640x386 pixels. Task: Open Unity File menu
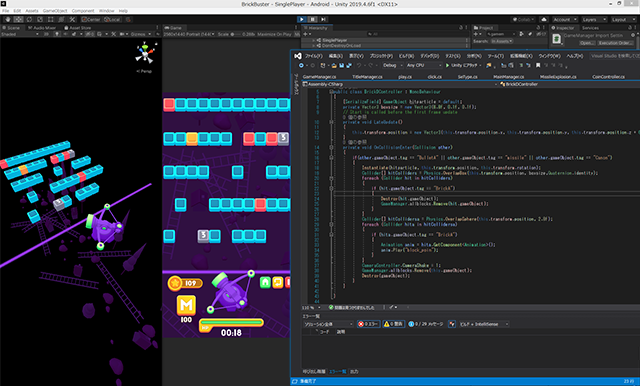(x=6, y=11)
